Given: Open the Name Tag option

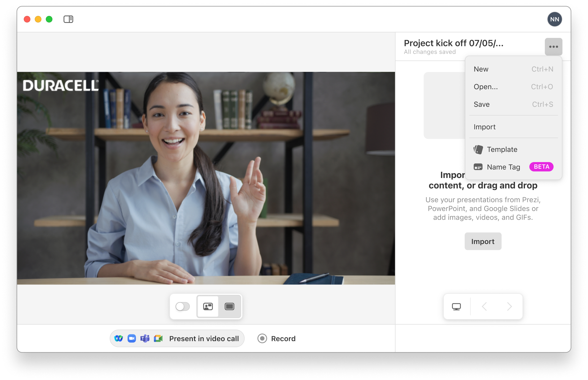Looking at the screenshot, I should click(x=503, y=167).
